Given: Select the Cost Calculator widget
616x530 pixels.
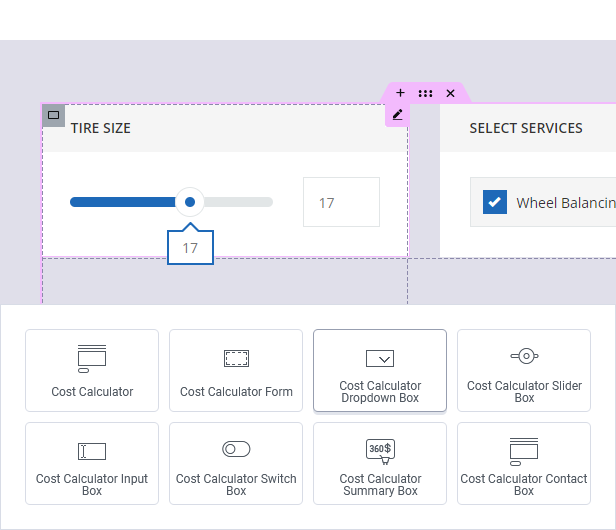Looking at the screenshot, I should pos(92,371).
